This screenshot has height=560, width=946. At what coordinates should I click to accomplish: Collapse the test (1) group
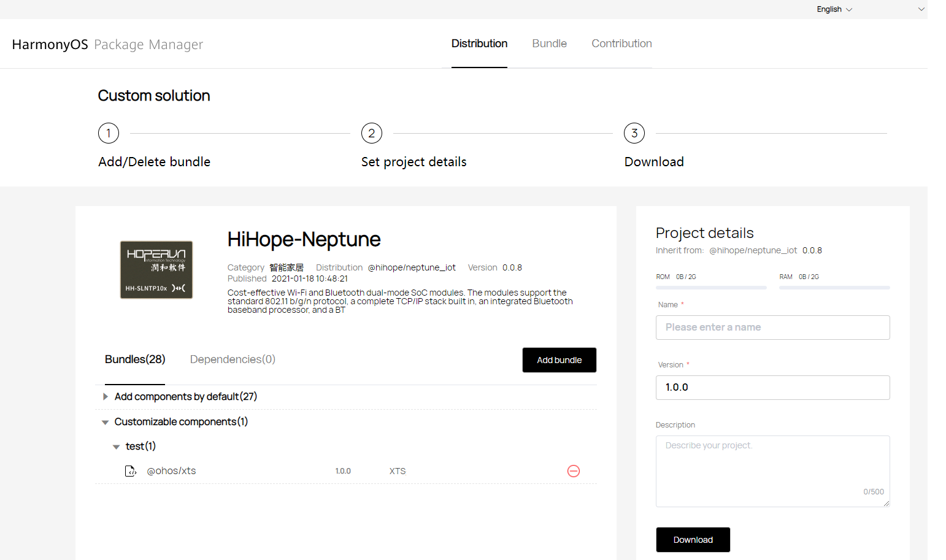[116, 447]
